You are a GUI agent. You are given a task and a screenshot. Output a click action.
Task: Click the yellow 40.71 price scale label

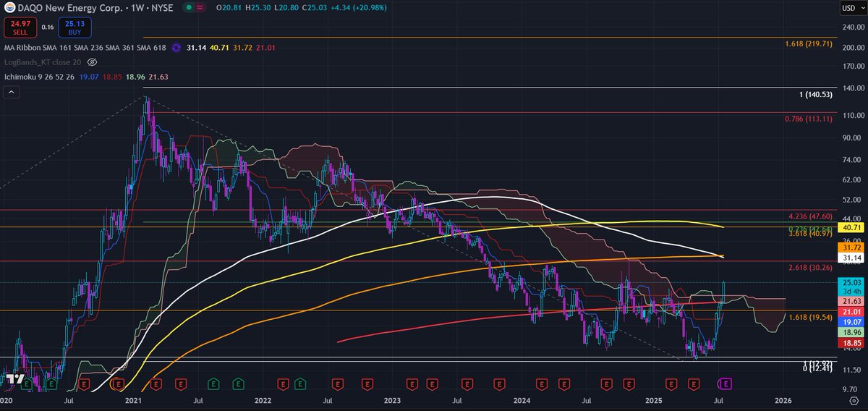click(849, 227)
